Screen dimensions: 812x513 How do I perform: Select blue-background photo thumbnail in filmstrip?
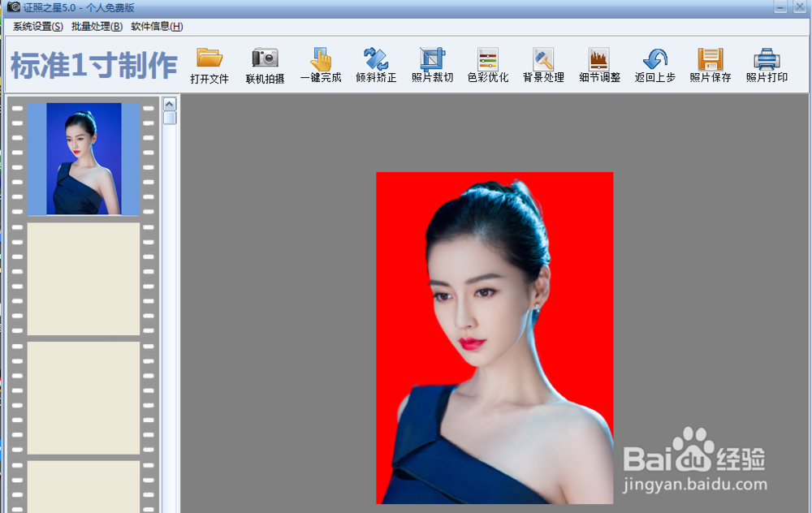click(x=84, y=158)
